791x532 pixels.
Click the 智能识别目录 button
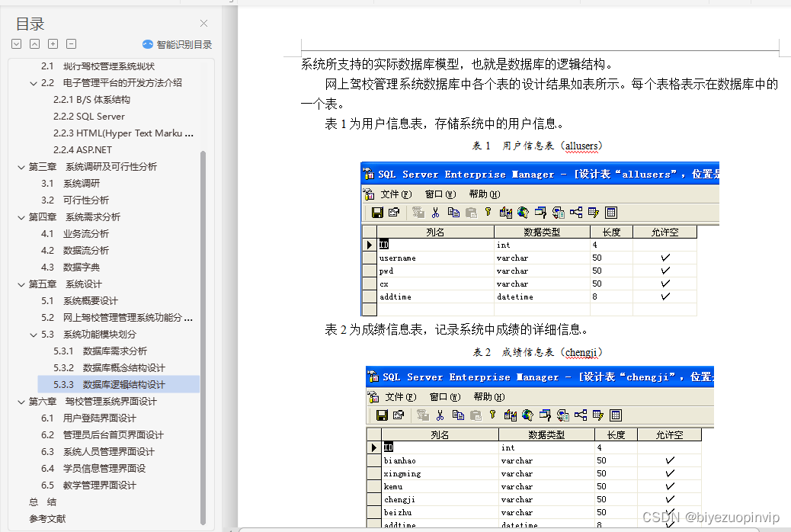coord(177,44)
